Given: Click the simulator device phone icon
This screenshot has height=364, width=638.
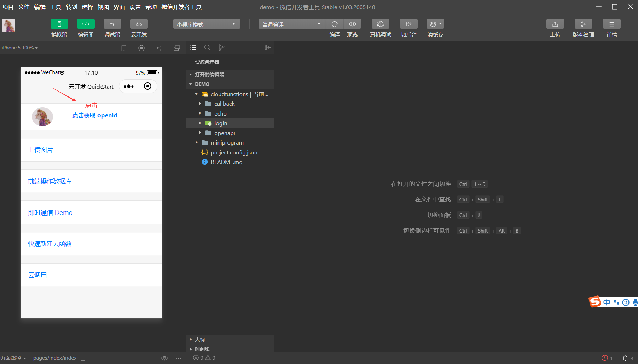Looking at the screenshot, I should (124, 48).
